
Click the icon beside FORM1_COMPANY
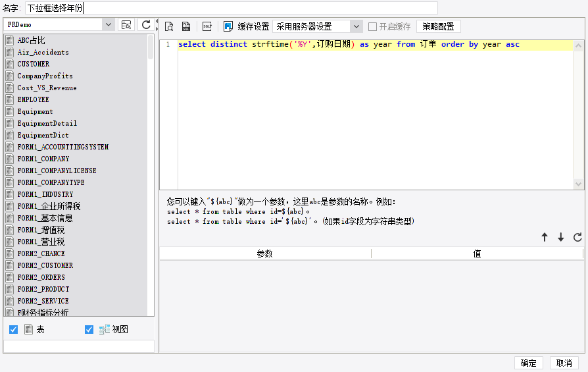coord(10,159)
